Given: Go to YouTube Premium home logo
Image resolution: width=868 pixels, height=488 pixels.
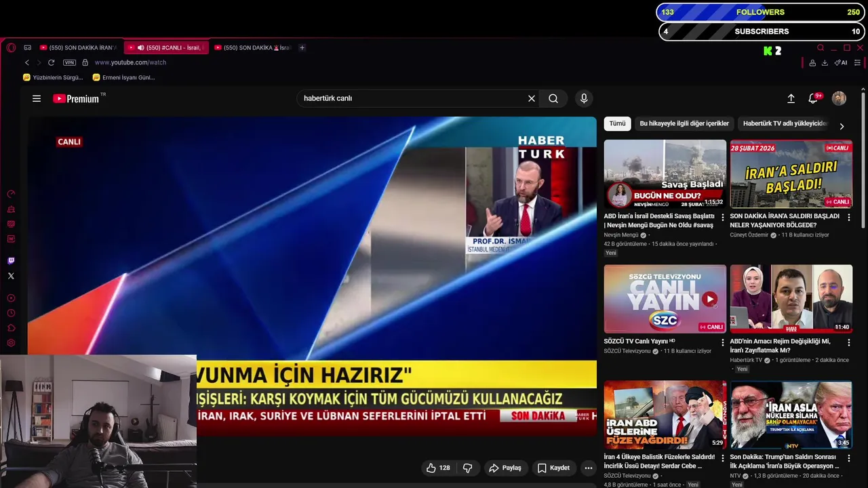Looking at the screenshot, I should [76, 98].
